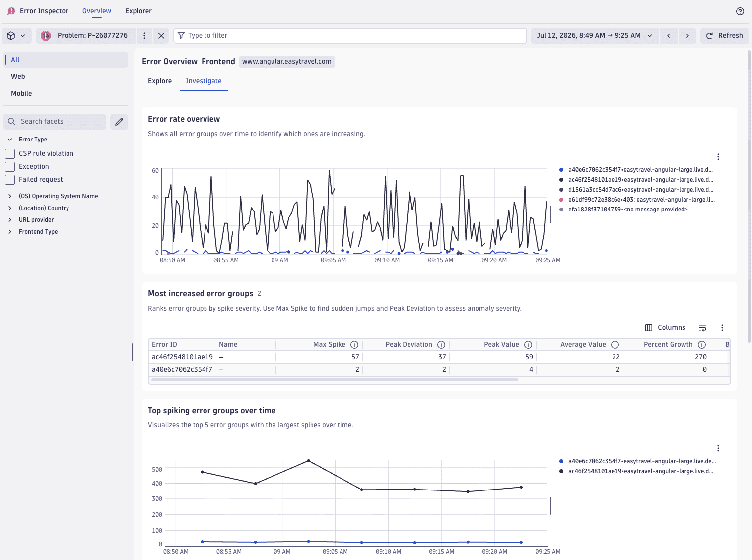The height and width of the screenshot is (560, 752).
Task: Click the edit facets pencil icon
Action: (119, 122)
